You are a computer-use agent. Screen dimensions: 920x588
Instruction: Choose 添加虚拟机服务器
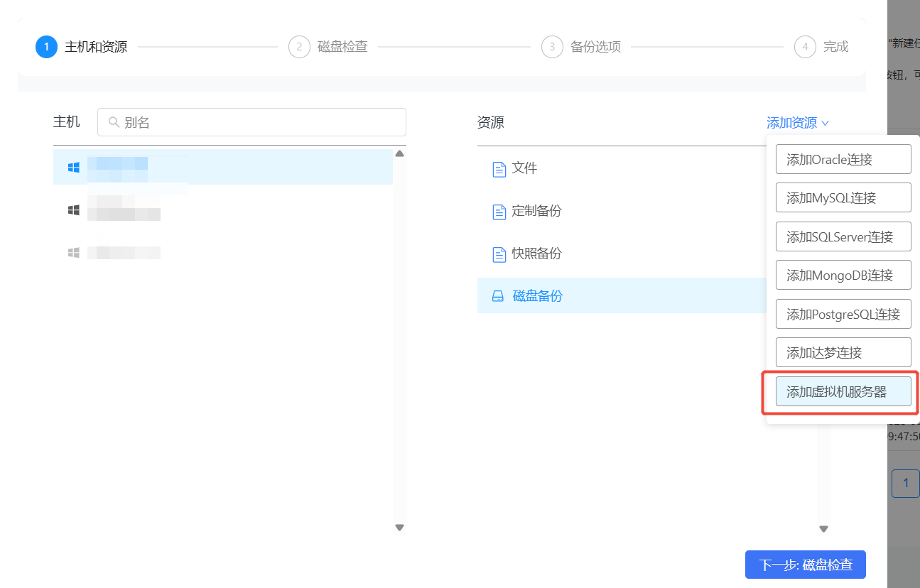tap(843, 392)
